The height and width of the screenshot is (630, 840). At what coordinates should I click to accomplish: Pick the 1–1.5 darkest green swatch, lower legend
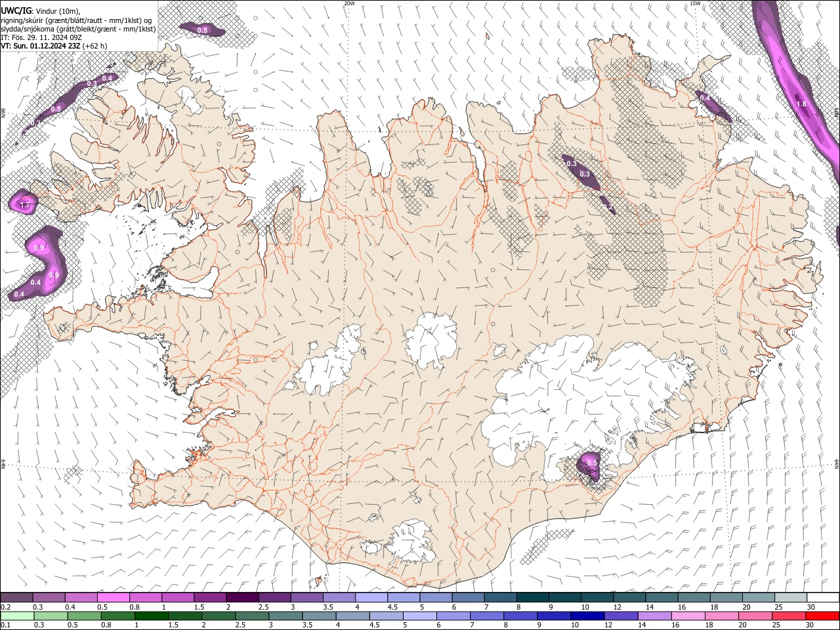point(152,616)
